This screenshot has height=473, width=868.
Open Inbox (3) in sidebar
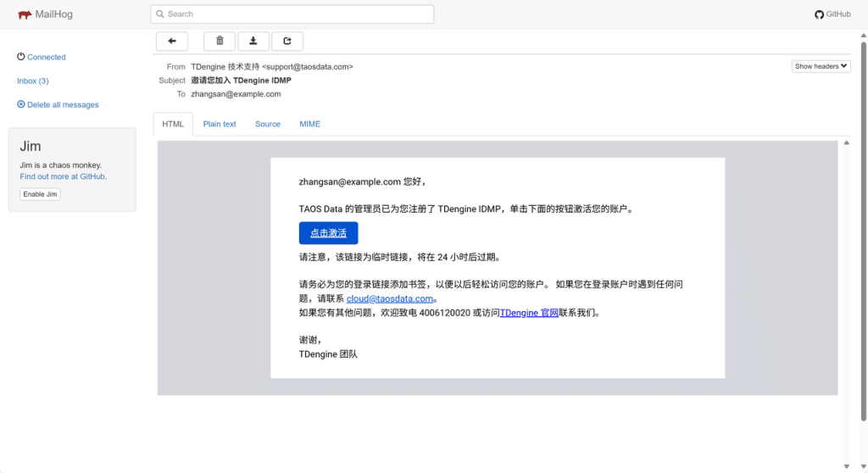point(33,81)
